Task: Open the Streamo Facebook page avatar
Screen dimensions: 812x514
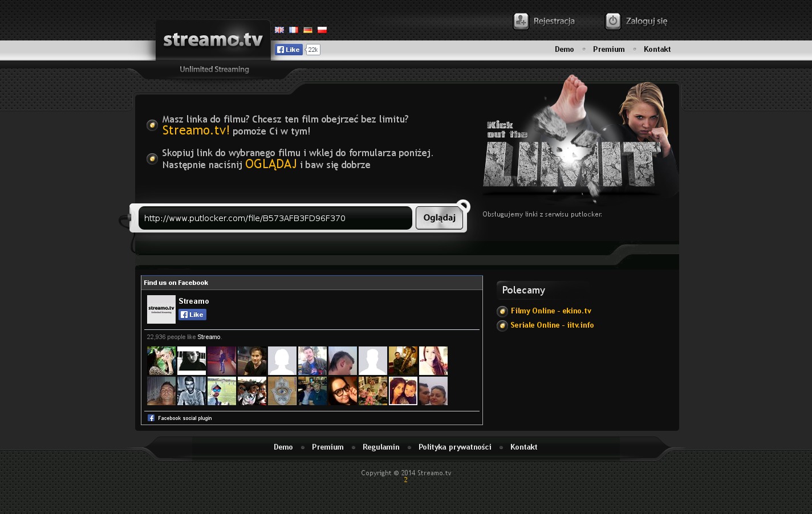Action: [x=161, y=309]
